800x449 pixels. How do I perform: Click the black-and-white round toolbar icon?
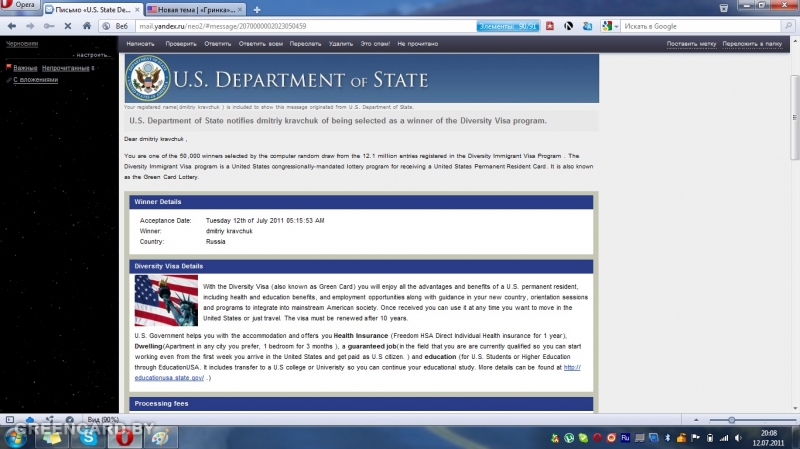[568, 26]
